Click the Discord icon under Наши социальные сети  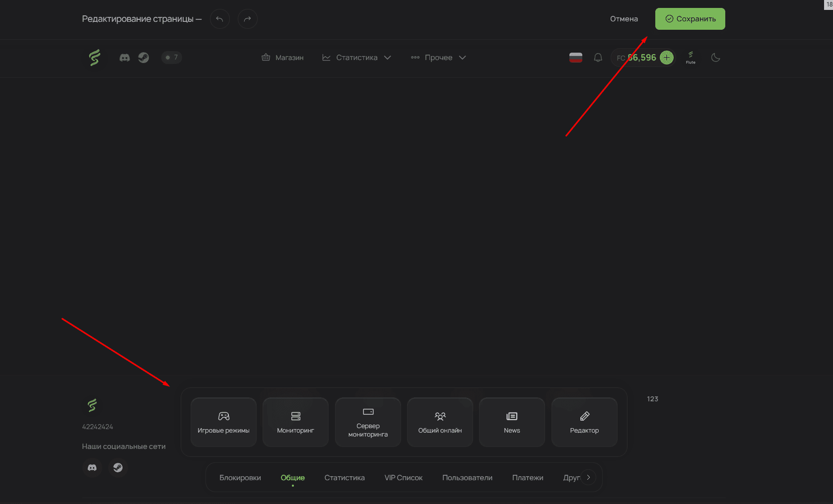92,467
